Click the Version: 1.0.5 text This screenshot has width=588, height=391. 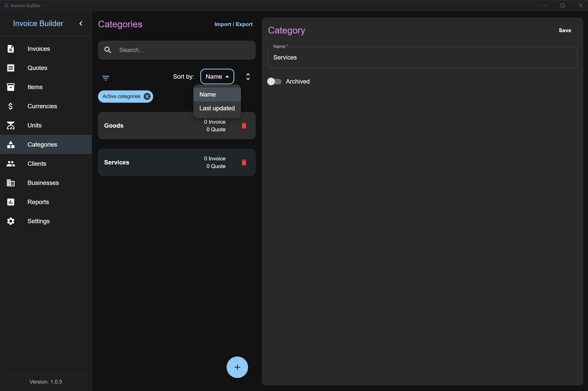(x=46, y=382)
